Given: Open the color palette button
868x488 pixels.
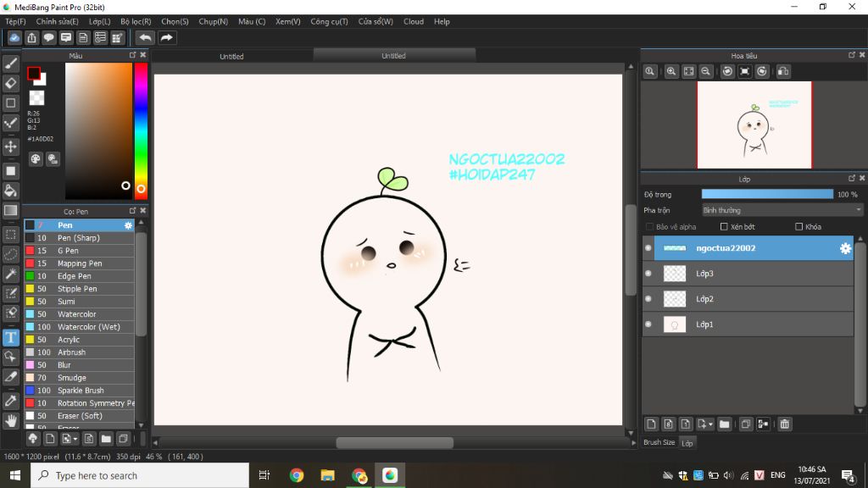Looking at the screenshot, I should 36,159.
